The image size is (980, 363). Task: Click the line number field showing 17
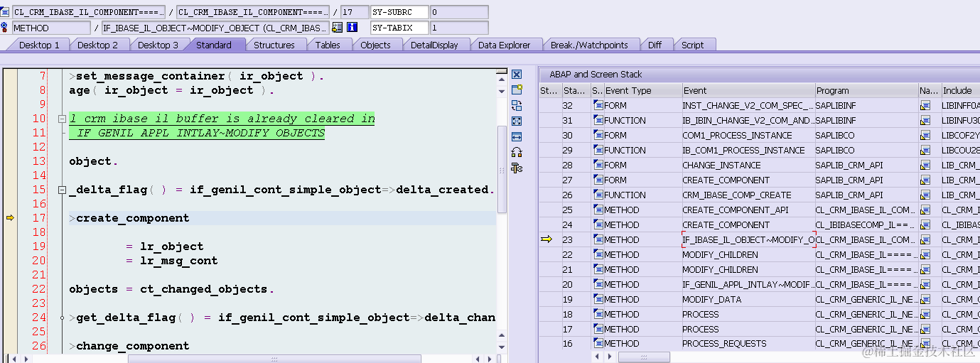[x=354, y=12]
